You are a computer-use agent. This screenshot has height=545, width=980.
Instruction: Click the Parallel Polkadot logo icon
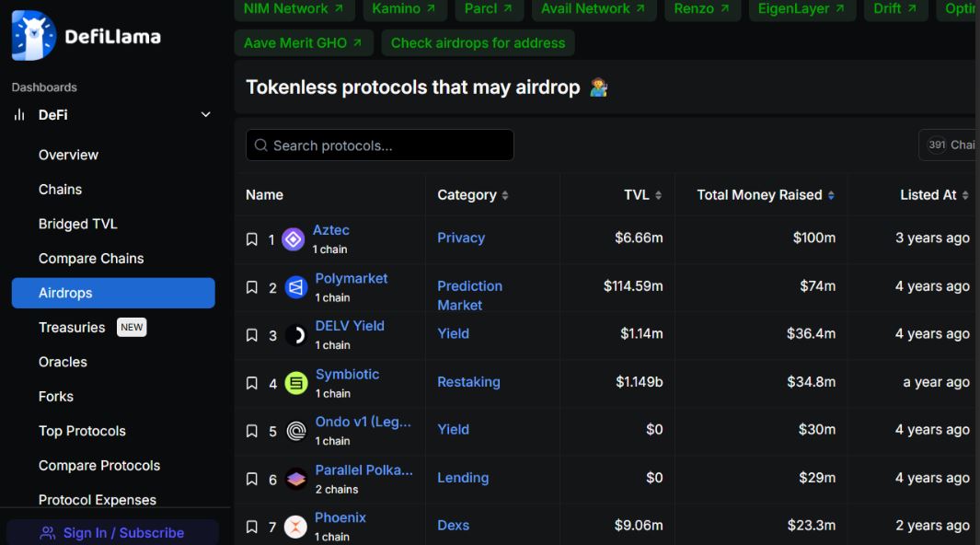[296, 480]
